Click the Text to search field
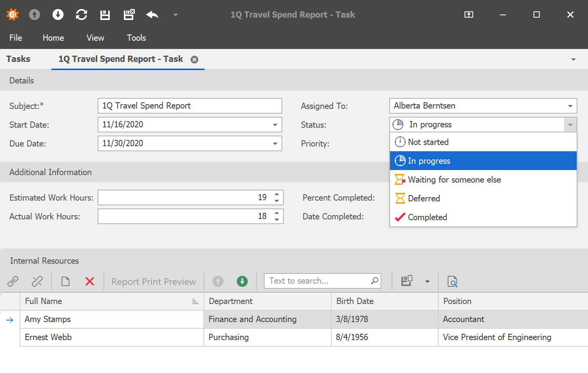The height and width of the screenshot is (373, 588). coord(318,281)
